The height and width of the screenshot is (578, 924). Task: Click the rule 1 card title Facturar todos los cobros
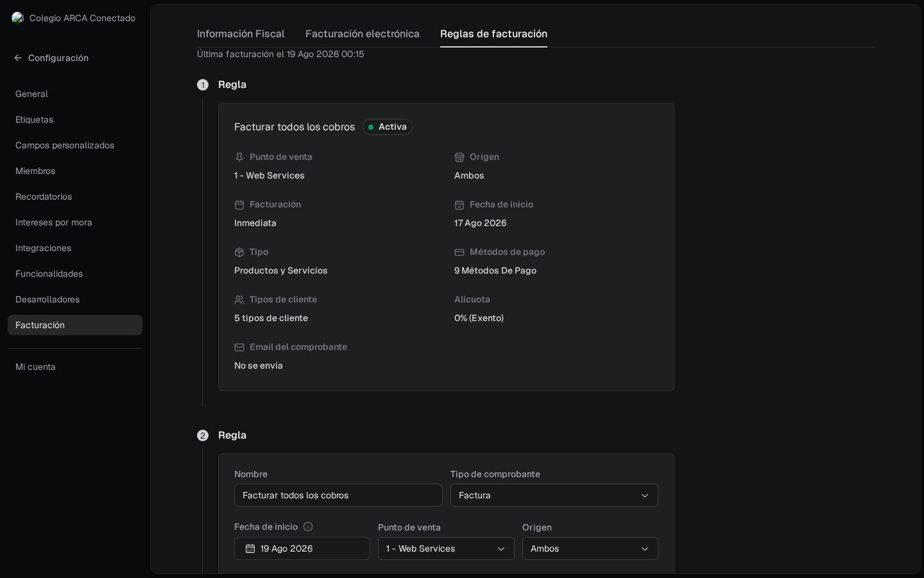click(295, 127)
